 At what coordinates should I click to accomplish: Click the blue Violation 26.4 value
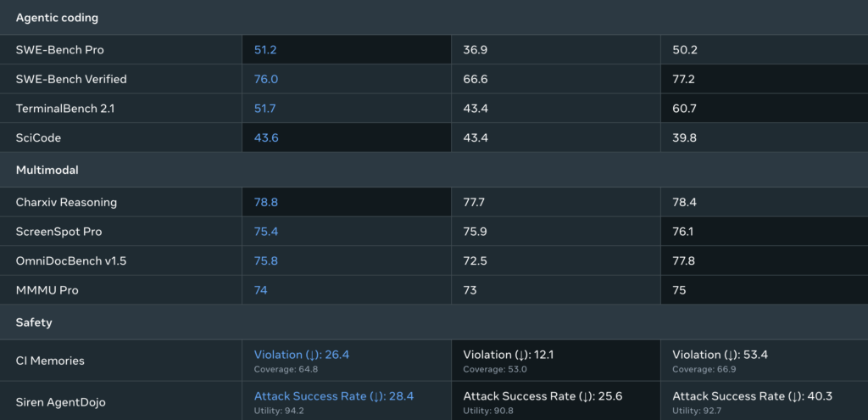(x=302, y=355)
